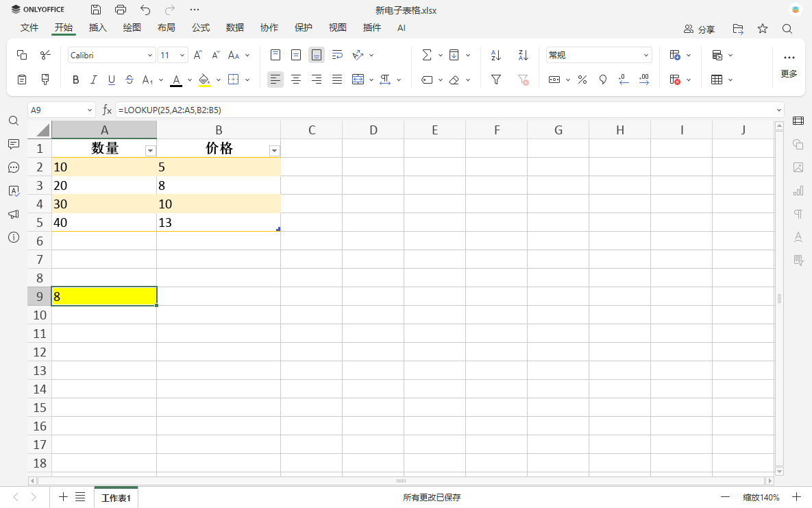Open the Comments panel
The image size is (812, 508).
pyautogui.click(x=13, y=144)
